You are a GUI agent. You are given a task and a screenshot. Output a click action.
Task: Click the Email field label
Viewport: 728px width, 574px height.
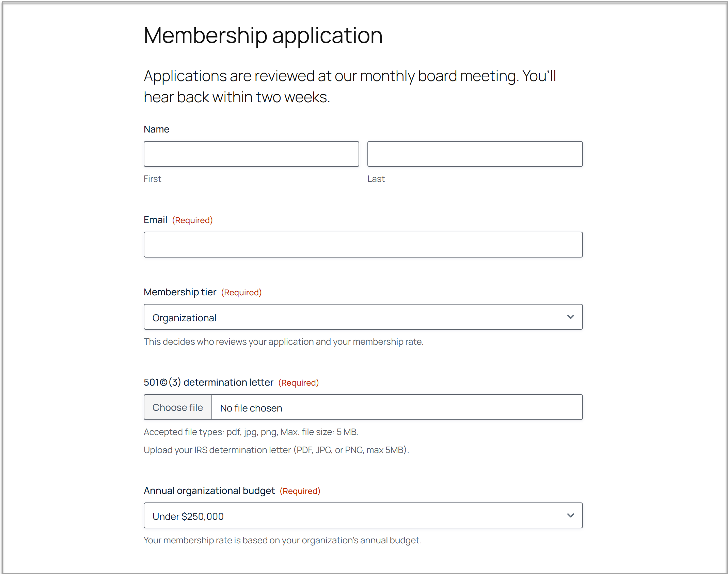pos(156,220)
